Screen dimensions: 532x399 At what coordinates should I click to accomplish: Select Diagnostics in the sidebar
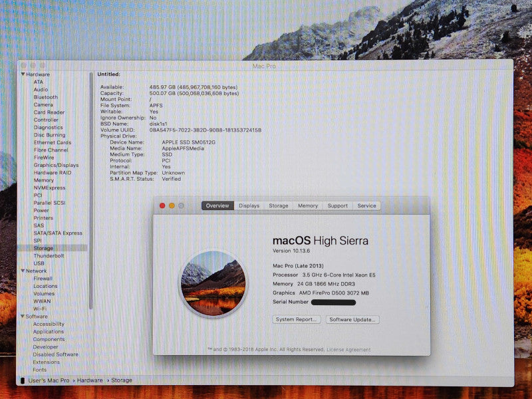pos(48,127)
